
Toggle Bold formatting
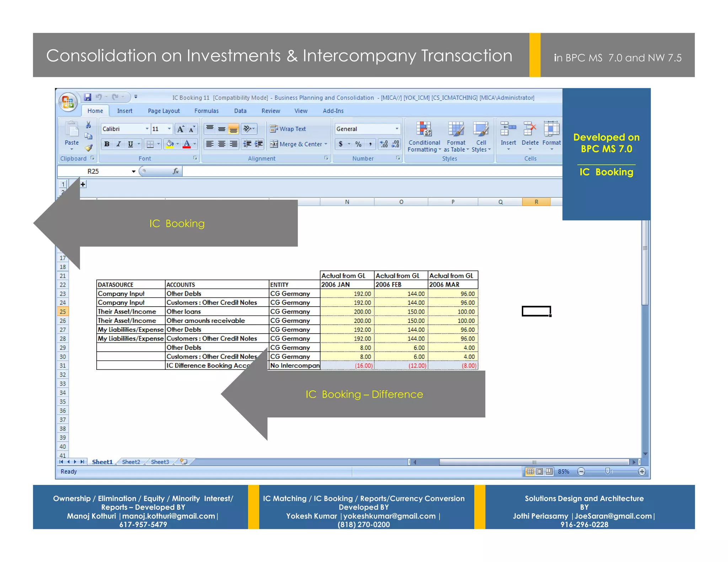pyautogui.click(x=107, y=144)
